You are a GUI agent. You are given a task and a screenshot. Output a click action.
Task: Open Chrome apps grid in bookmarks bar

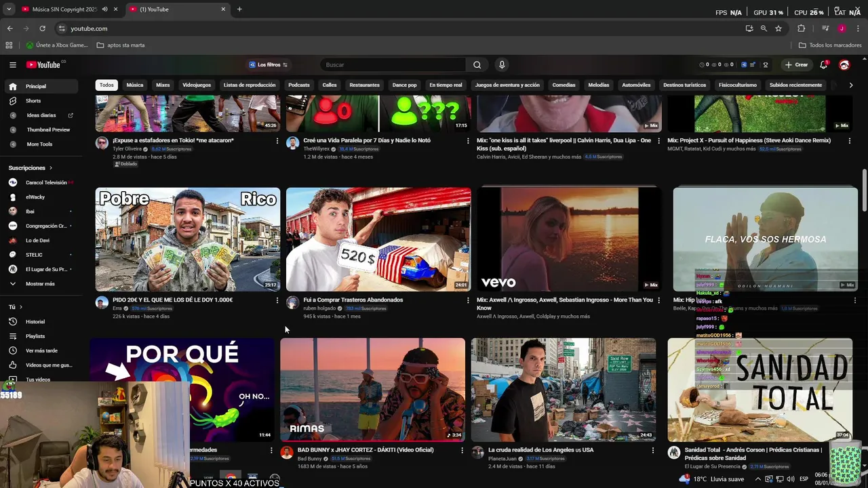coord(9,45)
